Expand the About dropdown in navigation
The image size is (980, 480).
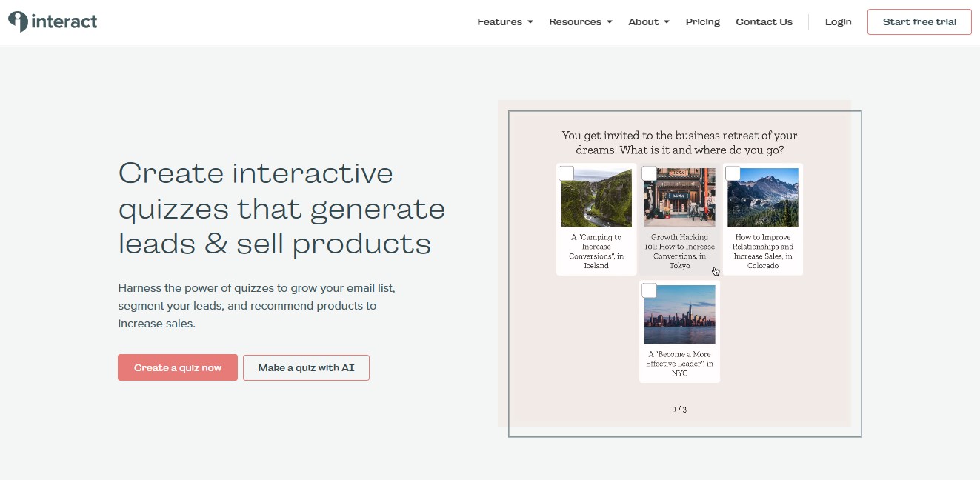648,22
